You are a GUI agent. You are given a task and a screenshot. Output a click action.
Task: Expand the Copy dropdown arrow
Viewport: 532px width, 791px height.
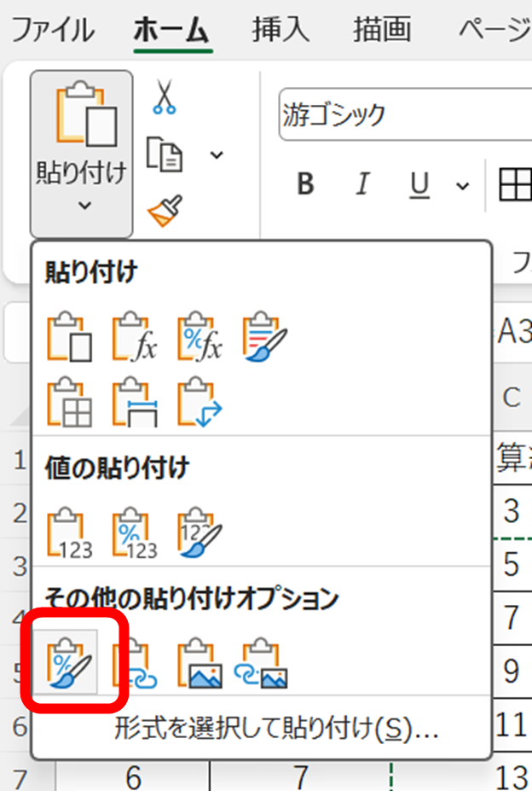pos(217,154)
